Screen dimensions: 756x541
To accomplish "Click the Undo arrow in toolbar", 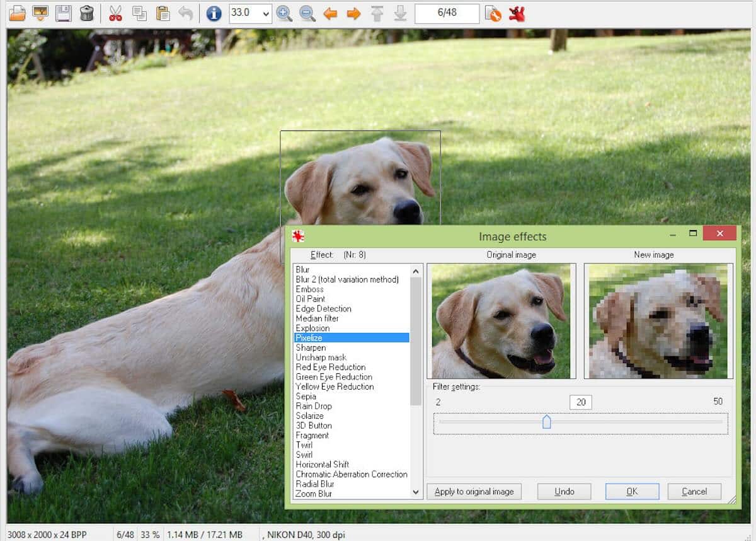I will 185,13.
